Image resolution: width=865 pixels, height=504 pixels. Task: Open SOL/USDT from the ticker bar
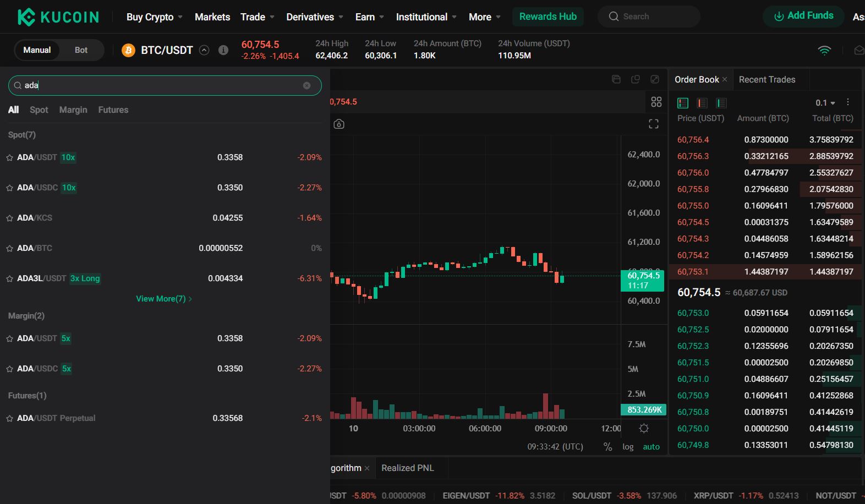[x=625, y=496]
